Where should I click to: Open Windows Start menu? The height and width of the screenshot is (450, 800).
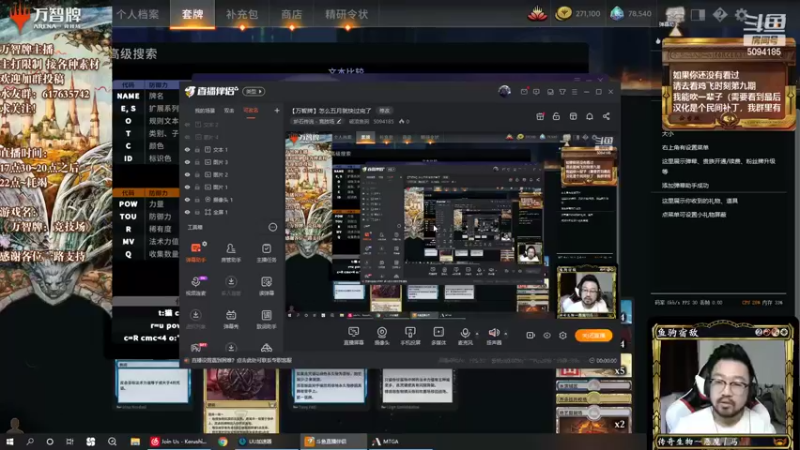coord(9,441)
